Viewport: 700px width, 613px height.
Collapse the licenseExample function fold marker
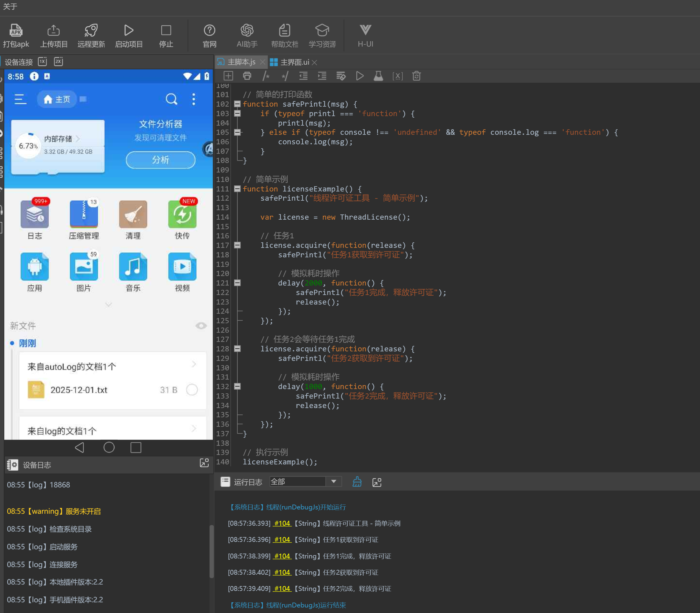237,189
